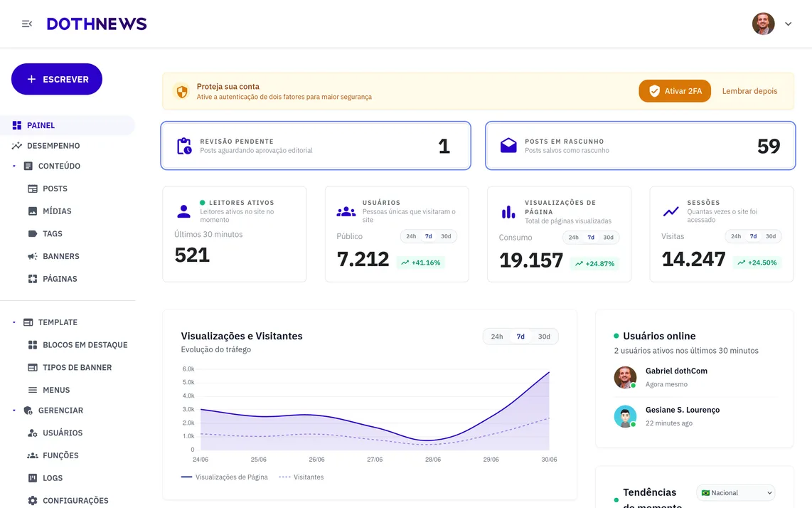Open the Nacional region dropdown
The image size is (812, 508).
[x=736, y=493]
